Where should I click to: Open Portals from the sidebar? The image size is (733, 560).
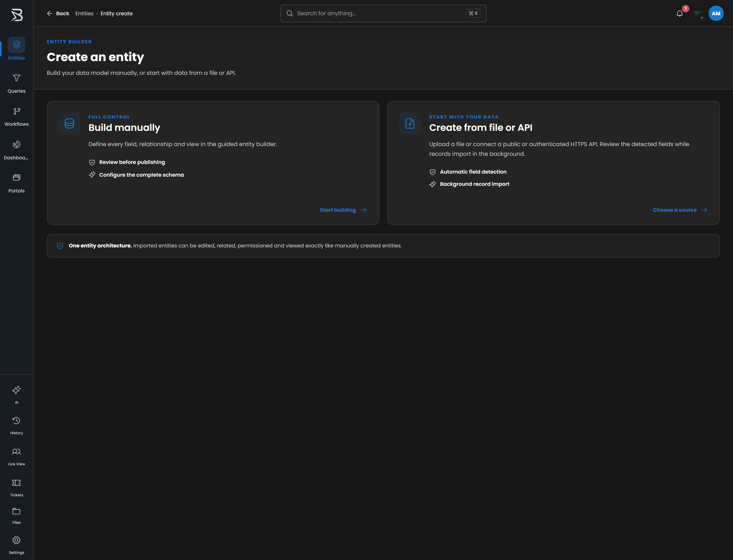pos(16,183)
